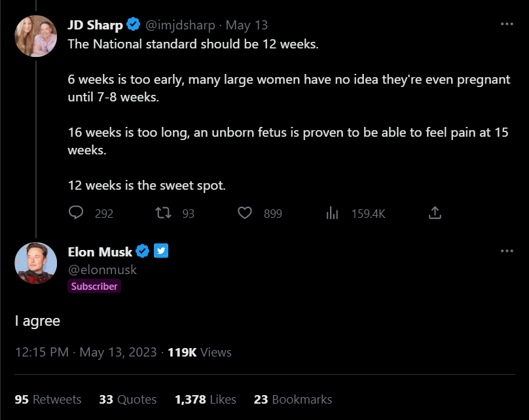The height and width of the screenshot is (420, 529).
Task: View the 1,378 Likes list
Action: (205, 399)
